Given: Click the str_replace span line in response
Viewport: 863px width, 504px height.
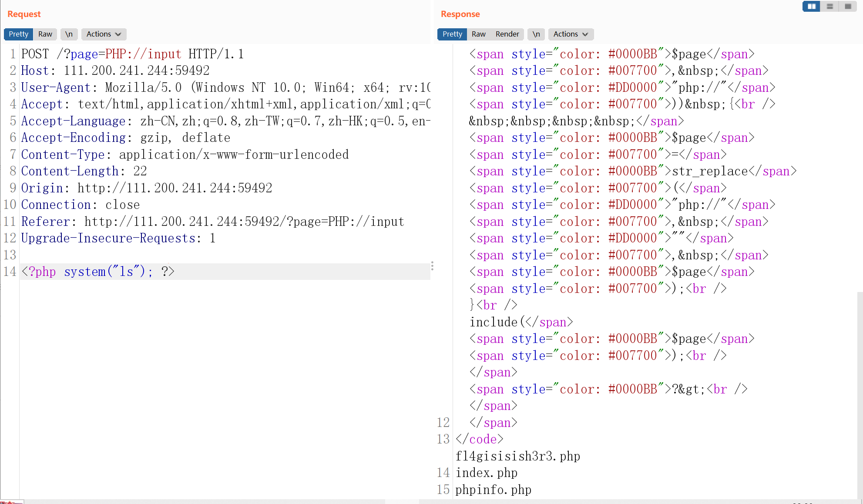Looking at the screenshot, I should pyautogui.click(x=633, y=171).
